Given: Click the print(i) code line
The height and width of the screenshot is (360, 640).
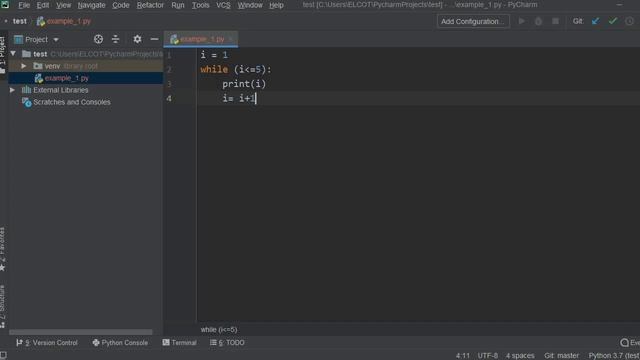Looking at the screenshot, I should pos(244,84).
